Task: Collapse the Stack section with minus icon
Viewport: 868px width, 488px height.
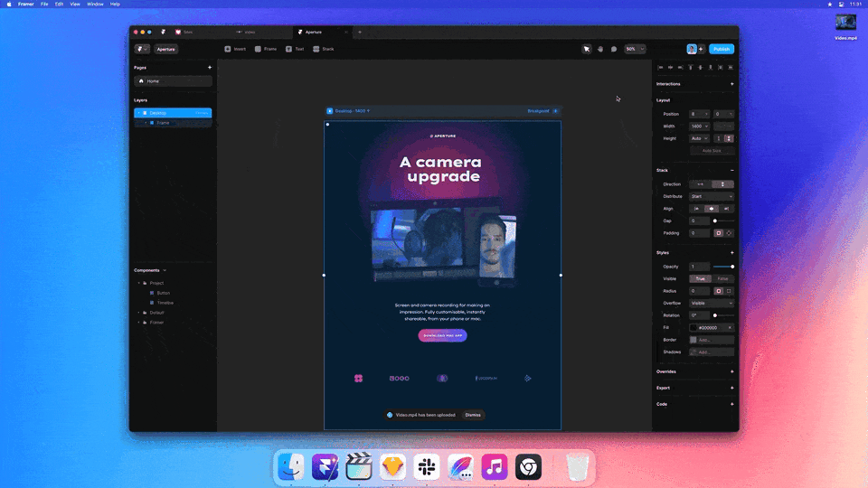Action: (731, 171)
